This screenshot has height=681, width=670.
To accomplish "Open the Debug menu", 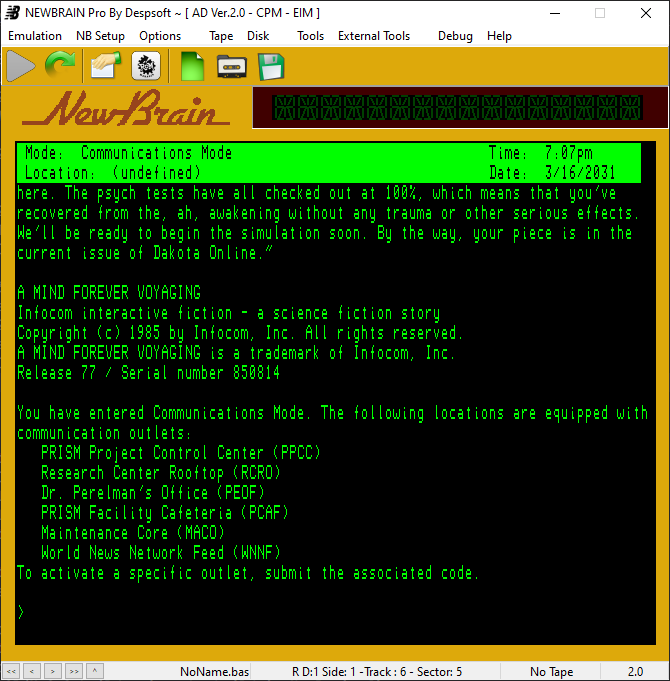I will (455, 36).
